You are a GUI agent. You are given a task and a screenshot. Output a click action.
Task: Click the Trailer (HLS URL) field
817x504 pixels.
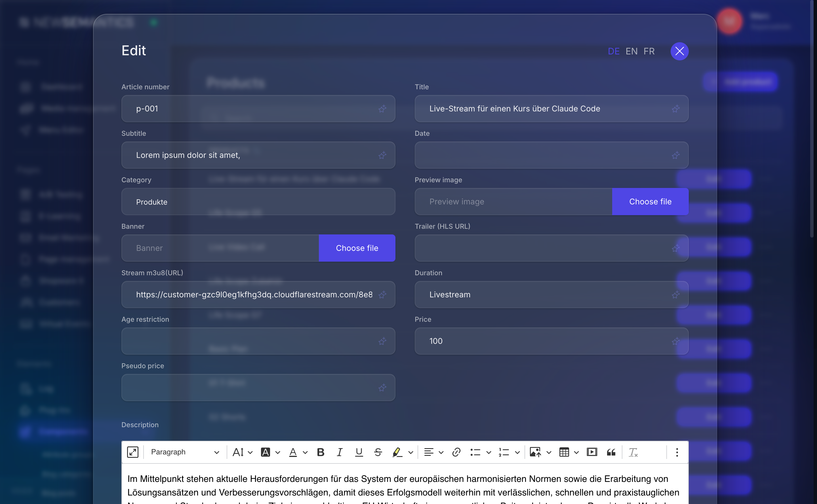pyautogui.click(x=551, y=248)
